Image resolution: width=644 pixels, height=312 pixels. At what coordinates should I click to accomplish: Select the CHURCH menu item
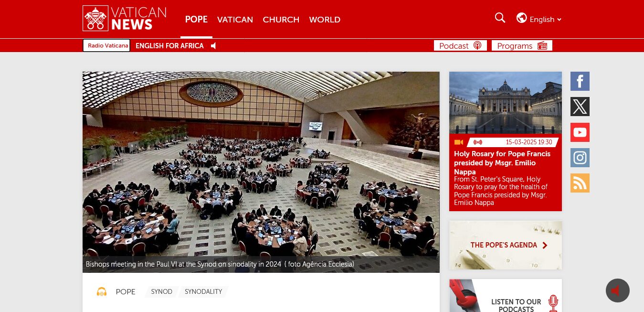pos(281,20)
